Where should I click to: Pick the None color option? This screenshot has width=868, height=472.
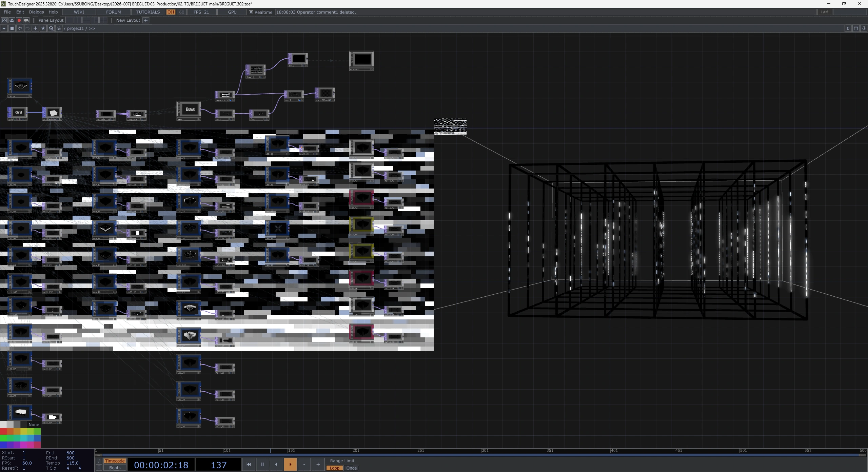34,425
